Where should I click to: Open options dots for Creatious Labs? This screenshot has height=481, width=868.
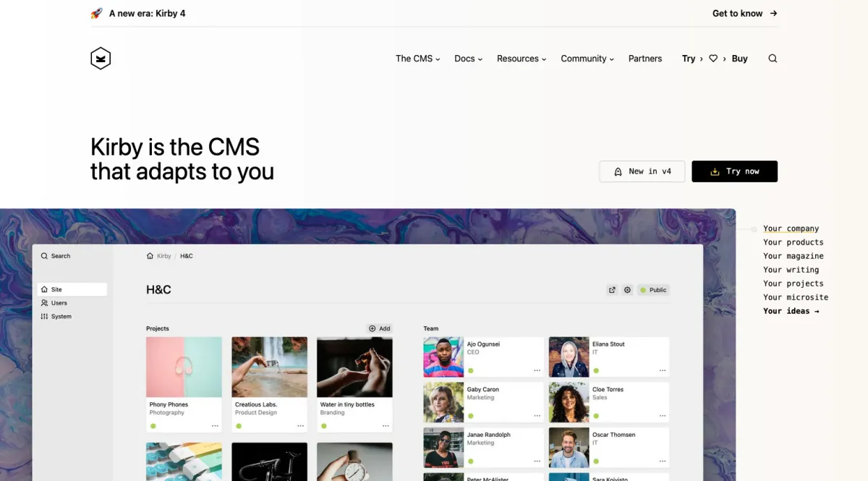point(300,426)
